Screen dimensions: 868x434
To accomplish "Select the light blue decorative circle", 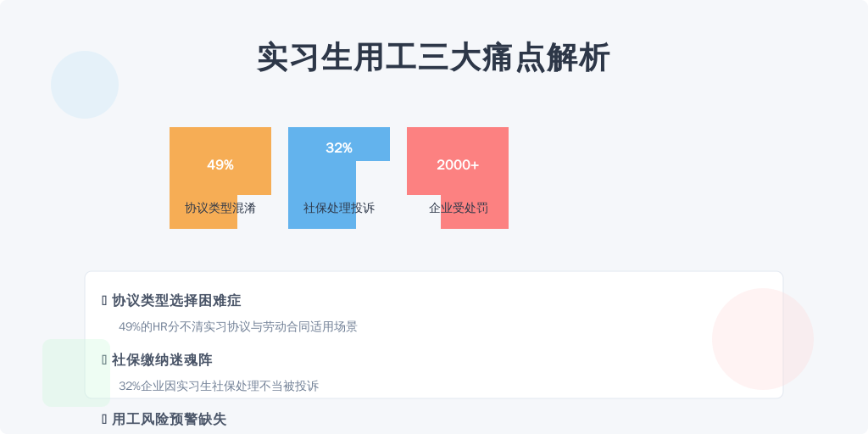I will coord(85,85).
